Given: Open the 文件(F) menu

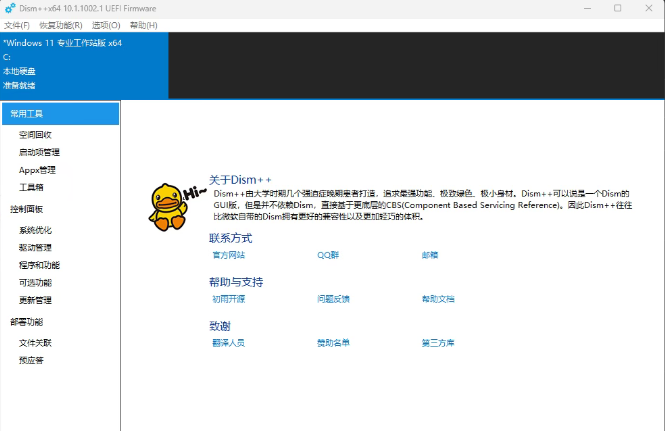Looking at the screenshot, I should [17, 25].
